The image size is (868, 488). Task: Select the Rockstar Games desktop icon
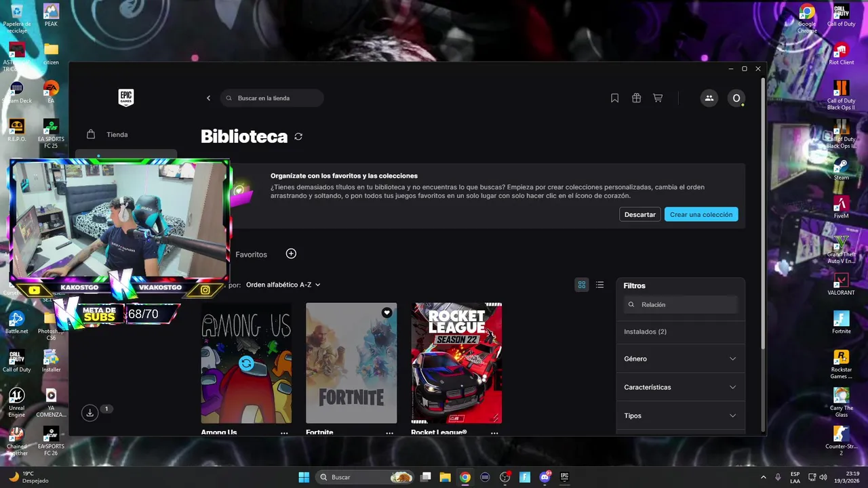pyautogui.click(x=842, y=365)
